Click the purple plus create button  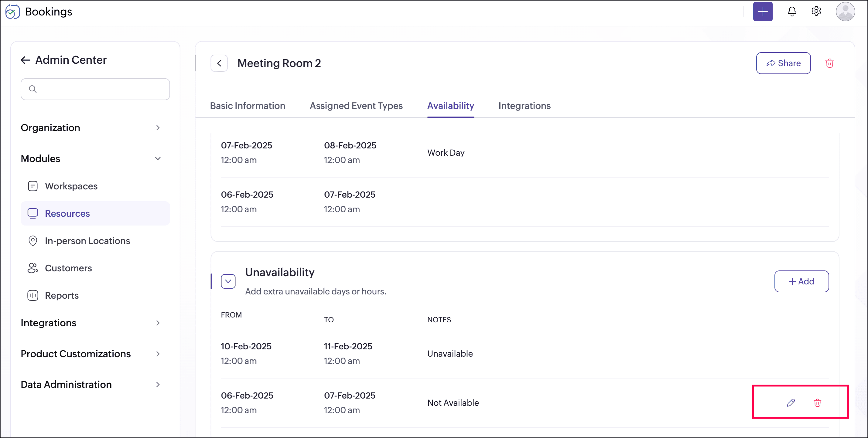pos(763,12)
